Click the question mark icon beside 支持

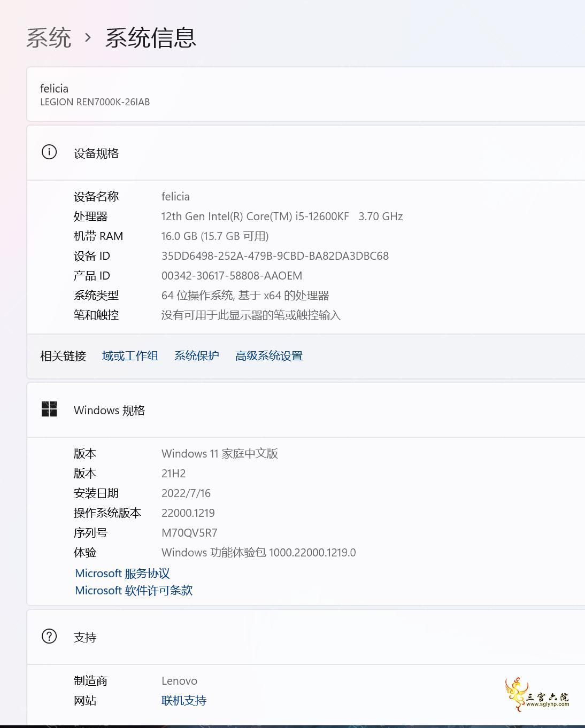click(49, 636)
